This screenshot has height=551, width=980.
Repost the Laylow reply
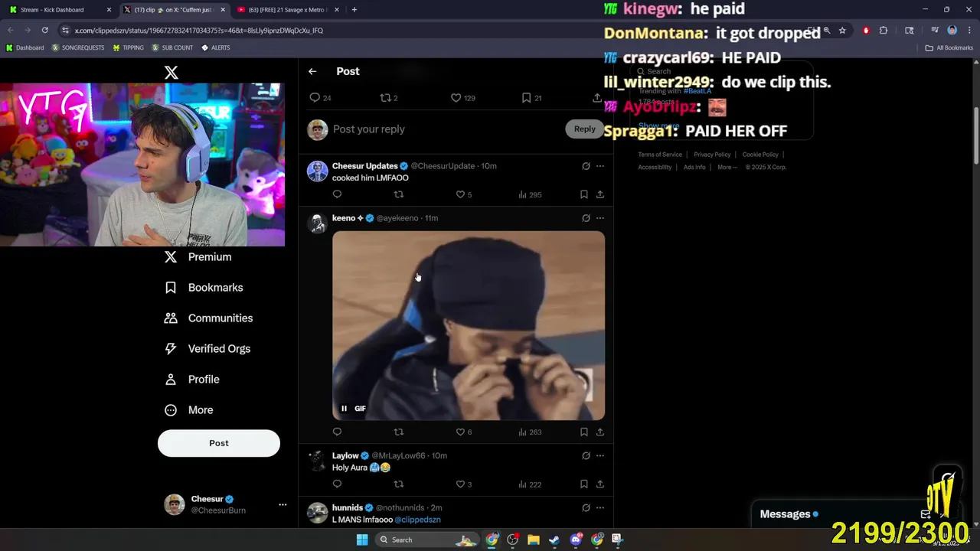(399, 484)
